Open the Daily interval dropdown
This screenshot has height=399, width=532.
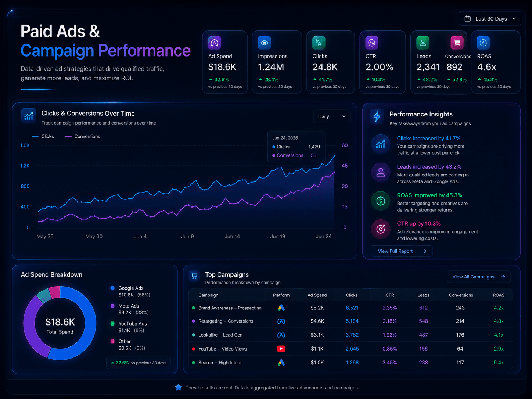332,116
